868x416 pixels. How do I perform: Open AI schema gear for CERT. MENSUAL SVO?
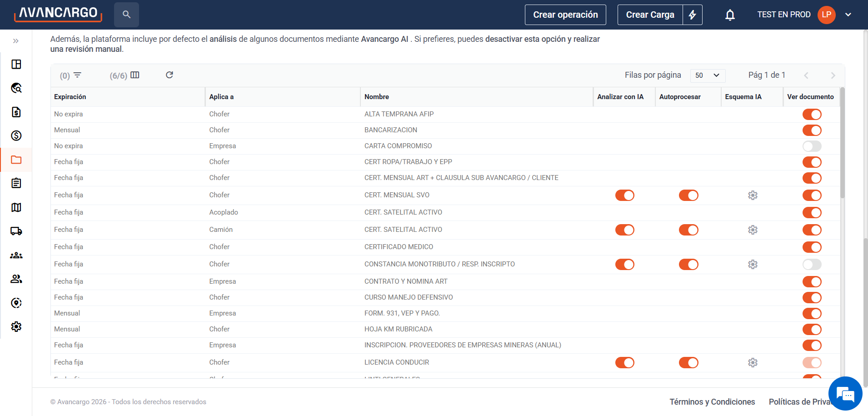point(753,195)
